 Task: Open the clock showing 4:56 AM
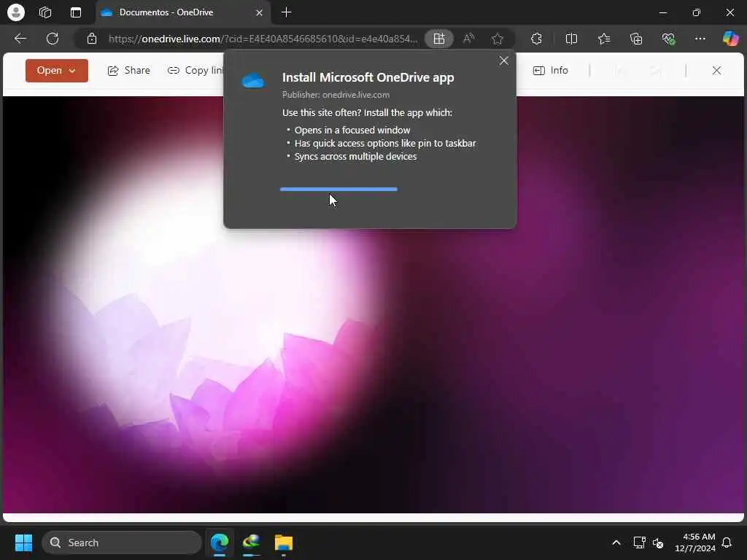click(x=695, y=542)
